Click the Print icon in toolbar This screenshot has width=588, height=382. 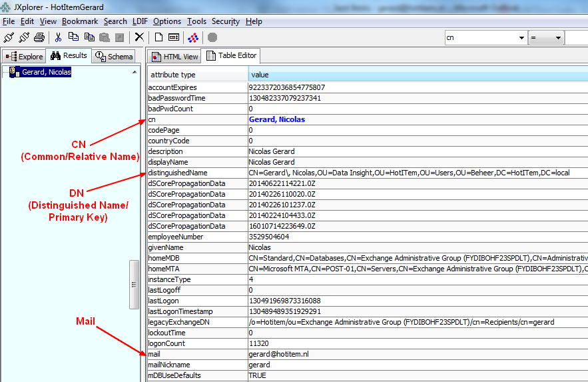point(39,37)
